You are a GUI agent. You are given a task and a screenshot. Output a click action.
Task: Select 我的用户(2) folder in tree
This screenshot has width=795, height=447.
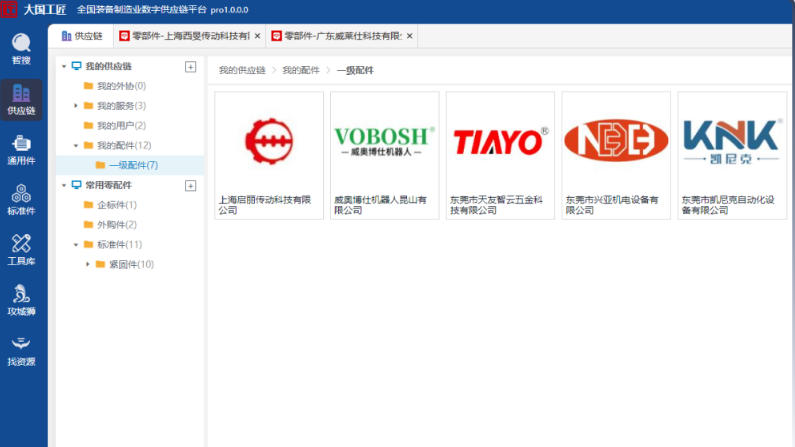point(120,125)
